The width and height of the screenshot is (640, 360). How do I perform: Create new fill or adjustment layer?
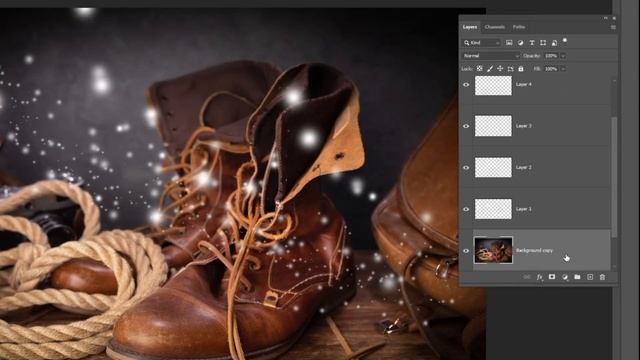click(564, 277)
